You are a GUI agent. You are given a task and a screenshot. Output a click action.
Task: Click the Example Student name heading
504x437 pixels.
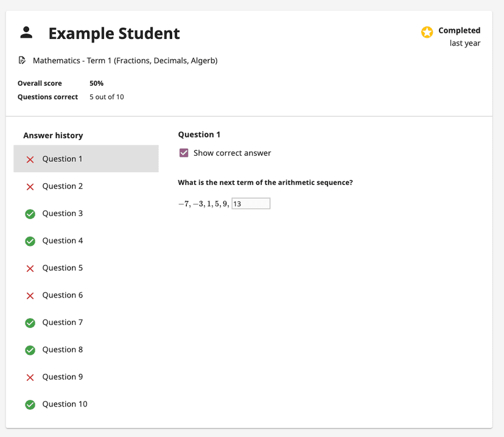click(114, 33)
